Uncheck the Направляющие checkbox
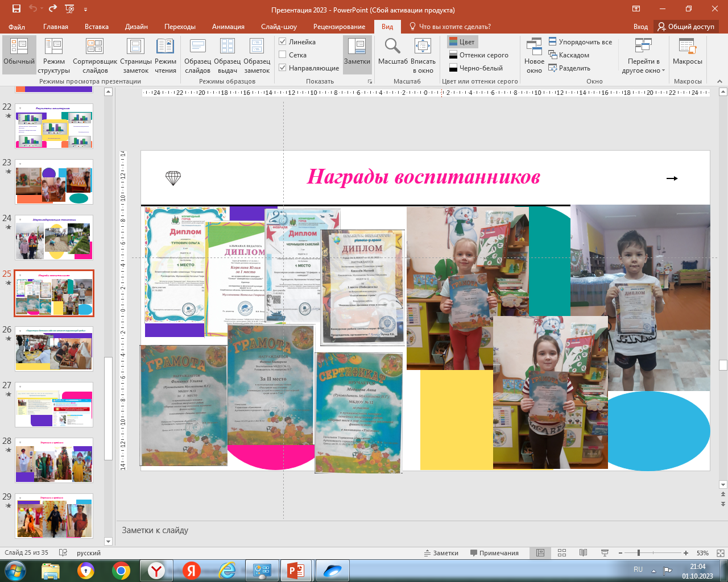728x582 pixels. coord(283,68)
